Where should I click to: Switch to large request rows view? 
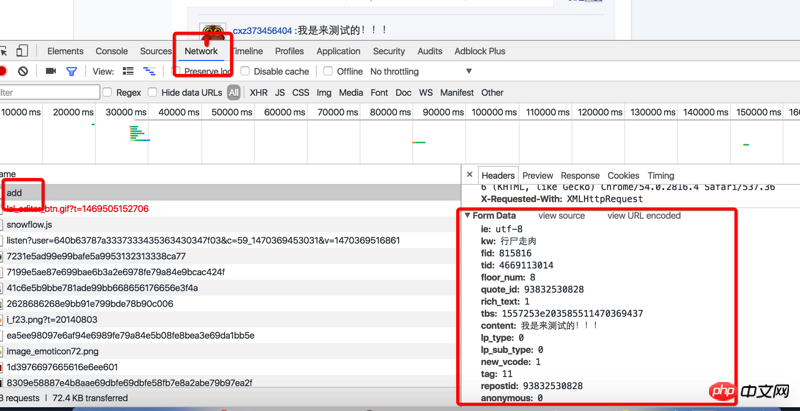click(x=129, y=71)
